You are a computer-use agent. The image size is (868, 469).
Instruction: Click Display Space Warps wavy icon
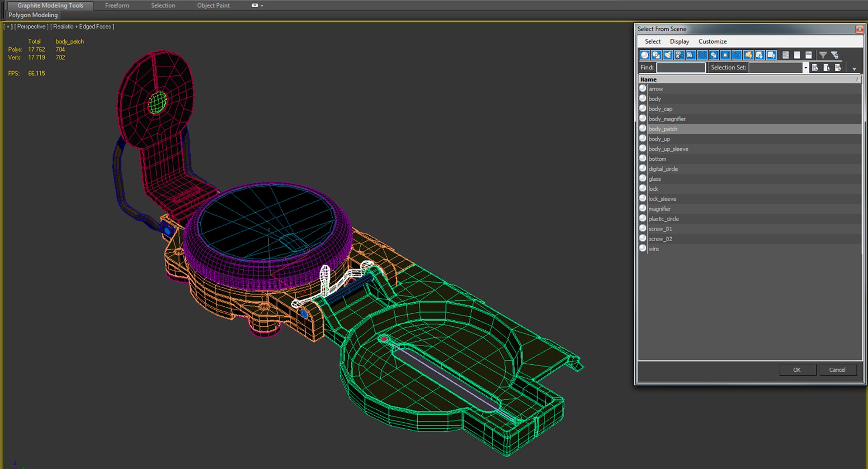(x=702, y=55)
